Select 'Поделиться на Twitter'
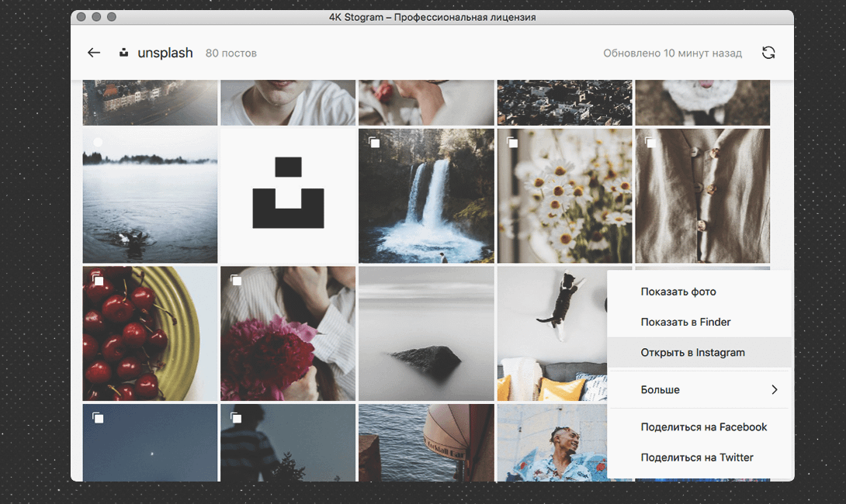The height and width of the screenshot is (504, 846). tap(699, 457)
